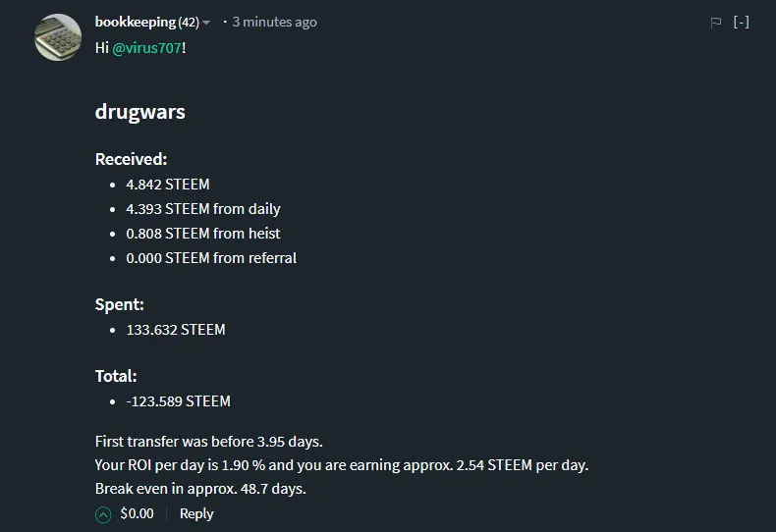Click the "Break even in approx. 48.7 days" line

tap(200, 488)
